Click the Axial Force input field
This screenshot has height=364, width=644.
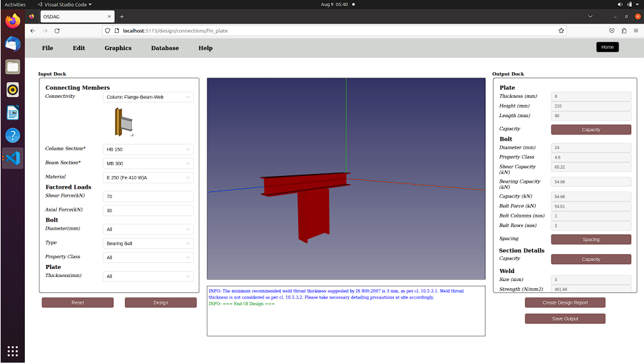148,211
